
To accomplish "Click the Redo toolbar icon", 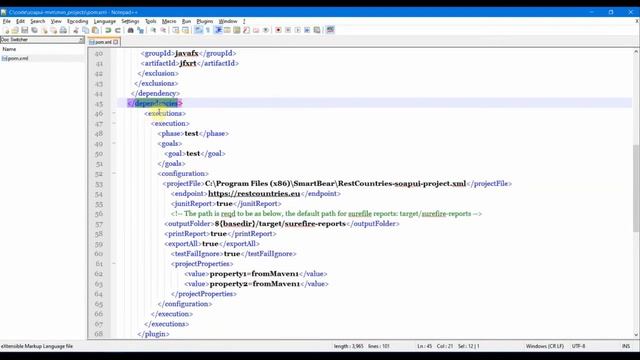I will [118, 30].
